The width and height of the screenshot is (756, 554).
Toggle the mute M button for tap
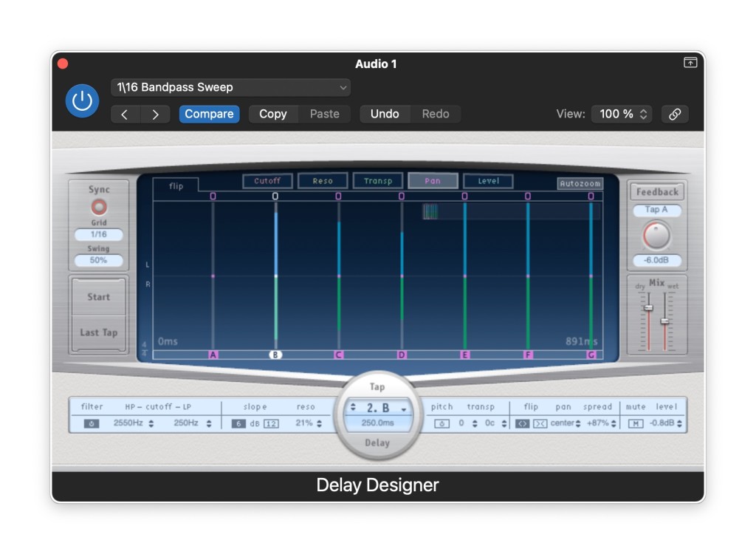point(636,423)
